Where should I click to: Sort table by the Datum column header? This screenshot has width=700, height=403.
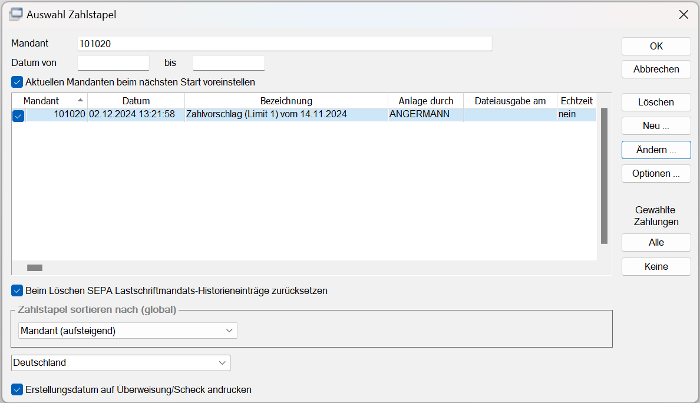click(136, 101)
